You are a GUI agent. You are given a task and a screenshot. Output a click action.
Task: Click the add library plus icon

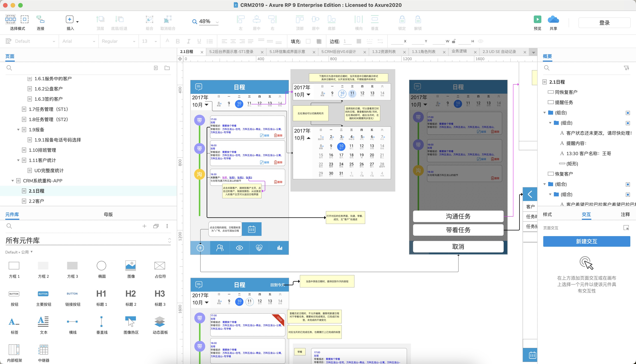point(144,226)
